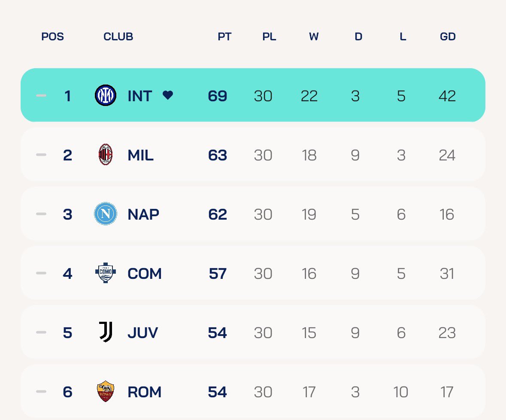506x420 pixels.
Task: Select the highlighted INT standings row
Action: click(253, 95)
